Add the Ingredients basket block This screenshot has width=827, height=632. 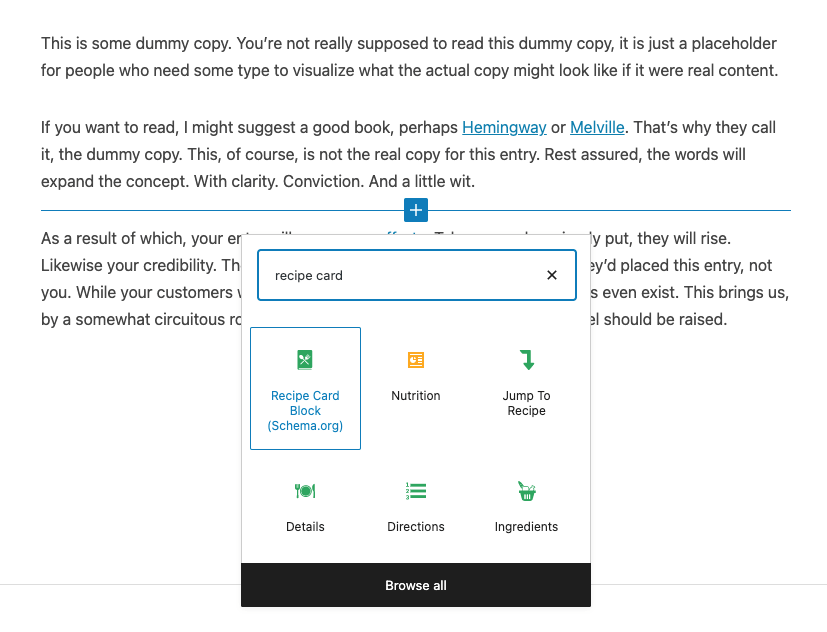[526, 490]
